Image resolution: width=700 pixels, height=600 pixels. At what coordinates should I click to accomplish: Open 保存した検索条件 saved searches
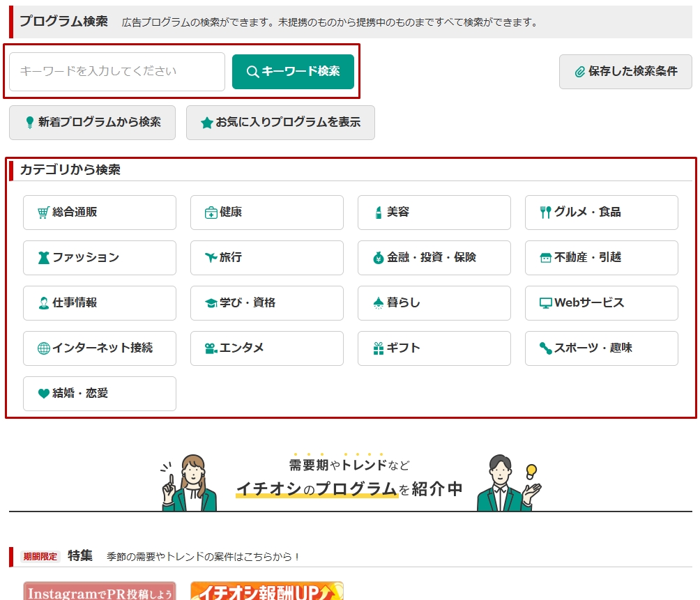pyautogui.click(x=625, y=72)
